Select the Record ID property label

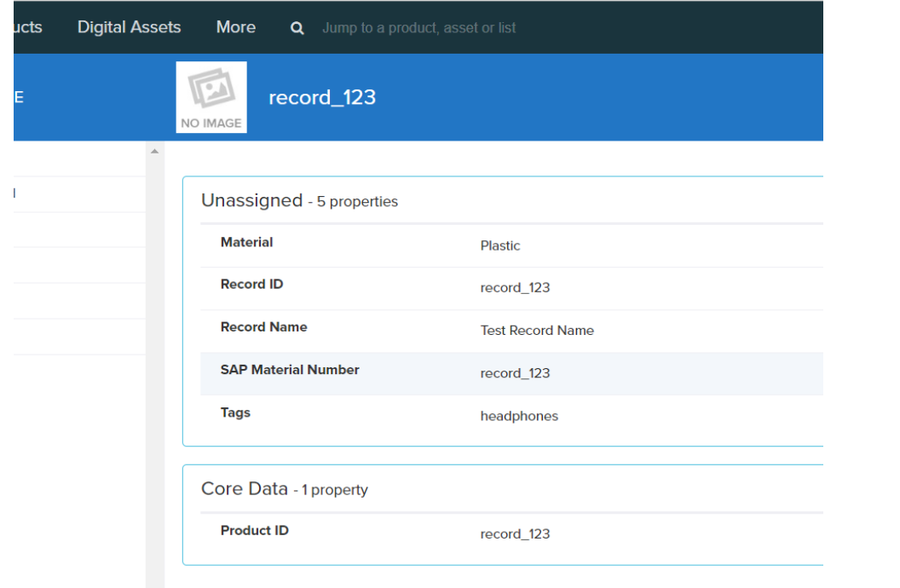(x=251, y=285)
